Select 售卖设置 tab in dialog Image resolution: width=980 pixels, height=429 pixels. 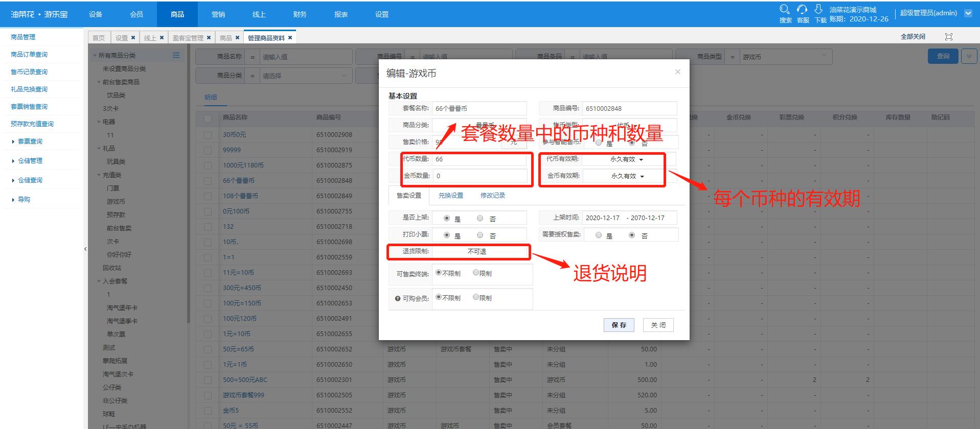409,195
